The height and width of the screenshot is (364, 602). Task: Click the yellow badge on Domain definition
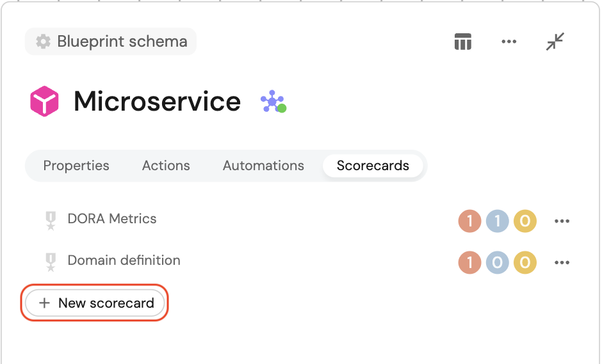click(525, 262)
